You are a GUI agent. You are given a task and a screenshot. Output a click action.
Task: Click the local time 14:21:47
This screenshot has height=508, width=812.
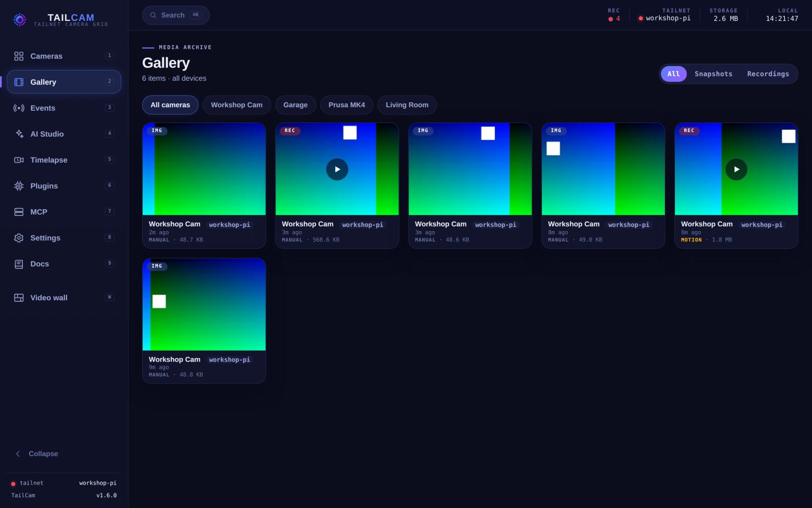pos(782,19)
